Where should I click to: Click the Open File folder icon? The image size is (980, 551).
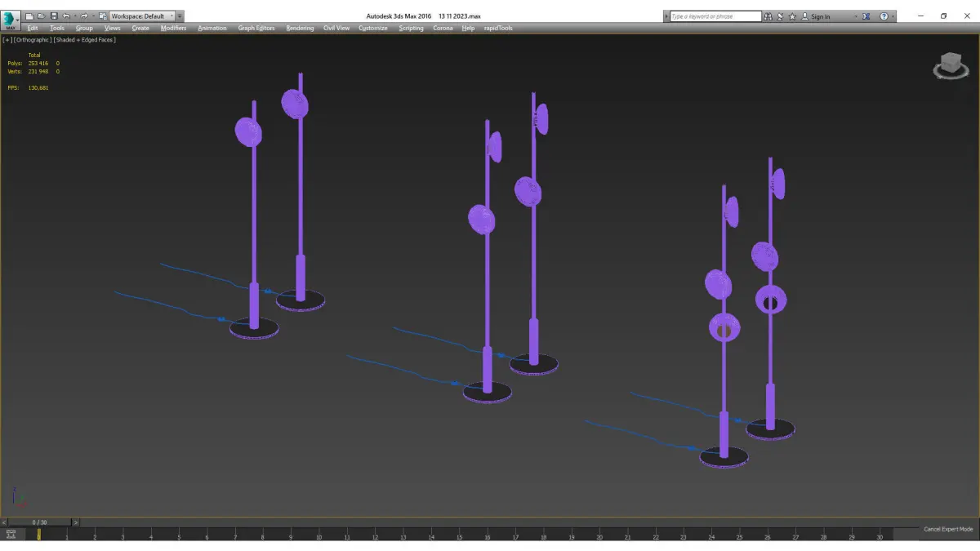(x=41, y=16)
